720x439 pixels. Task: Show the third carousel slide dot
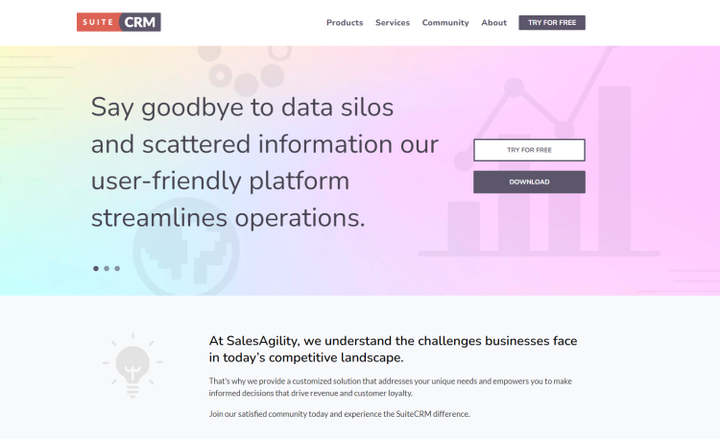click(117, 269)
